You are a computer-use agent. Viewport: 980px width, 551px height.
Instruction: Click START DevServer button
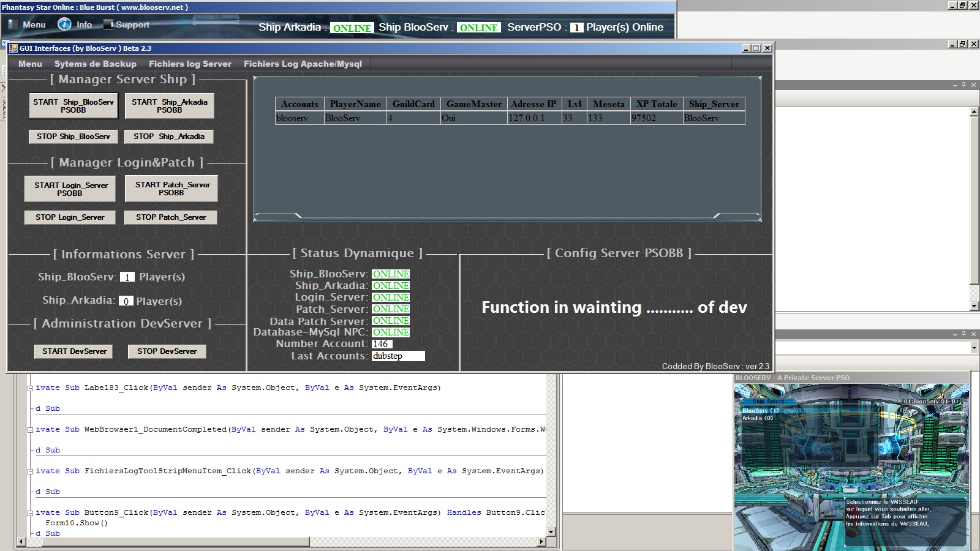[74, 351]
